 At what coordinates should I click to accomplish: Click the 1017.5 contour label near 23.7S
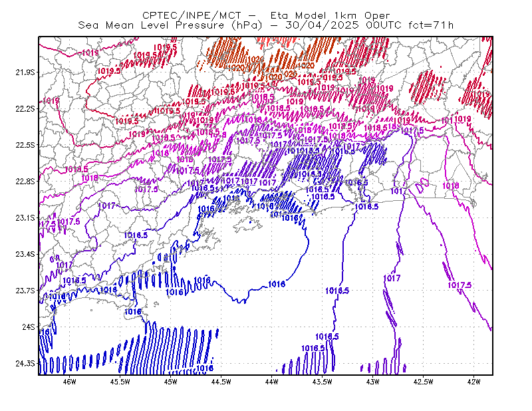460,285
